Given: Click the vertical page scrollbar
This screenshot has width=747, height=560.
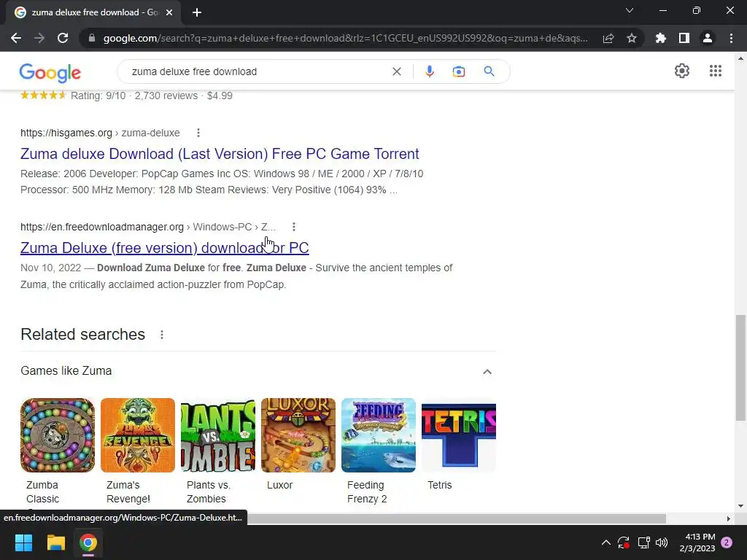Looking at the screenshot, I should pyautogui.click(x=740, y=367).
